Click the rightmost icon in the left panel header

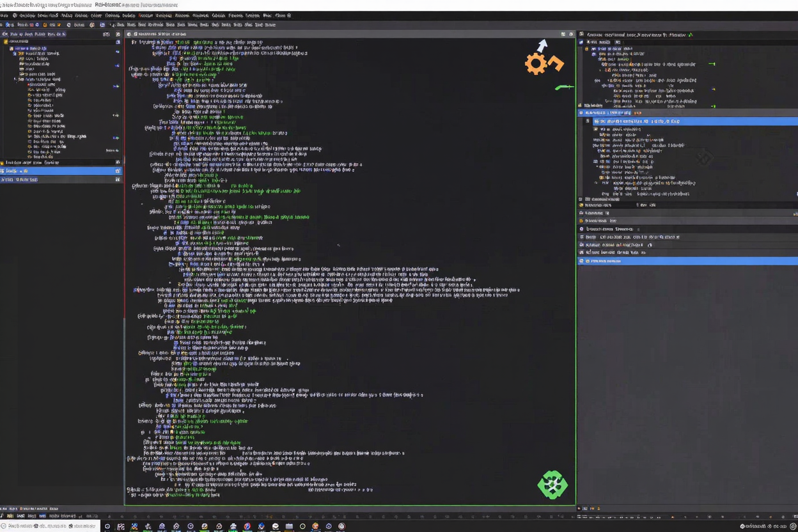(117, 34)
